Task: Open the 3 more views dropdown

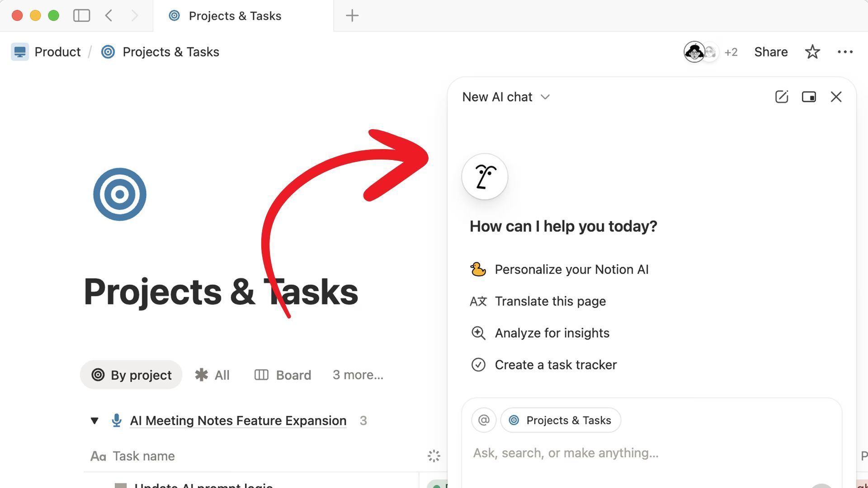Action: coord(358,375)
